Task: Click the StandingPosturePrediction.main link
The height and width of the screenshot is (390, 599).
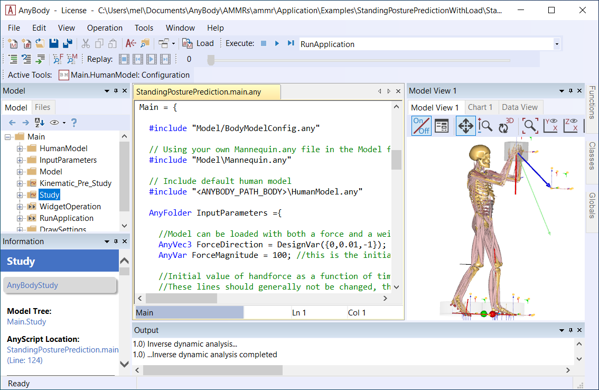Action: point(63,350)
